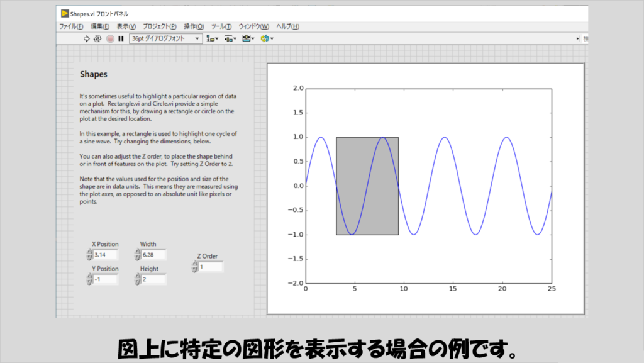Click the Y Position value field

[x=105, y=279]
